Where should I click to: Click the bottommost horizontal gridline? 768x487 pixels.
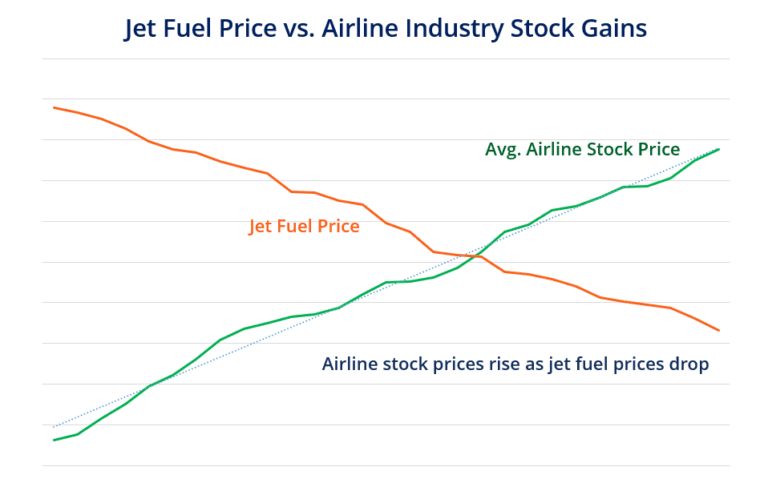pos(385,465)
